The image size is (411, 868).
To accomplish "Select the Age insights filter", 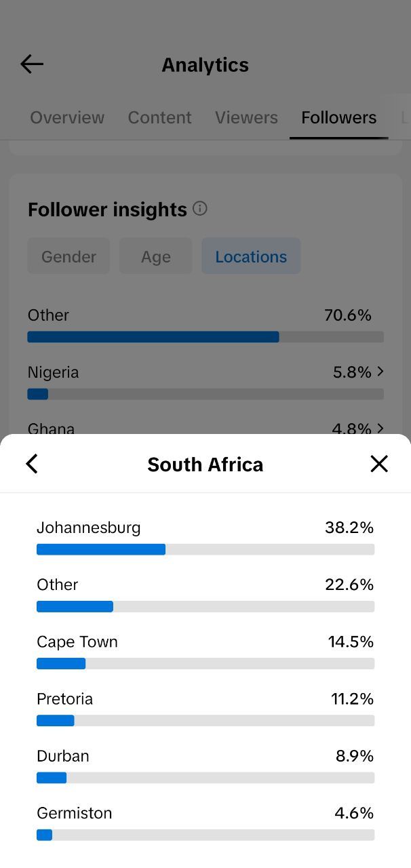I will pyautogui.click(x=156, y=256).
